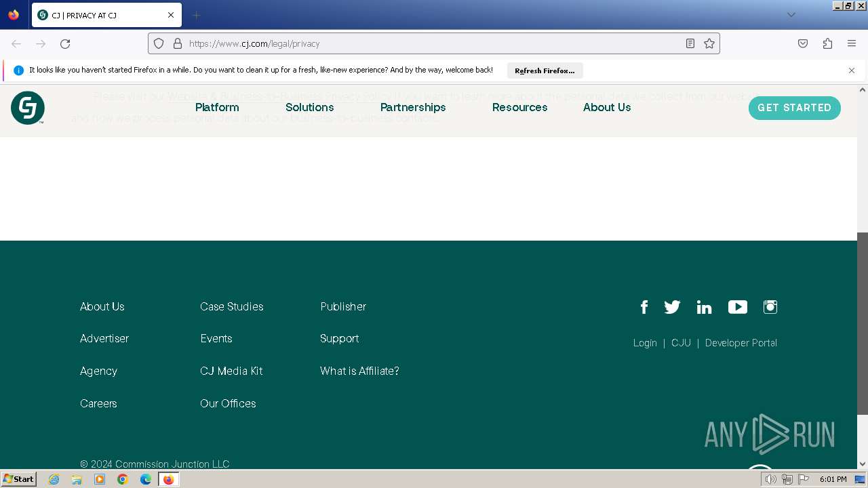This screenshot has height=488, width=868.
Task: Click the tracking protection shield icon
Action: (x=159, y=43)
